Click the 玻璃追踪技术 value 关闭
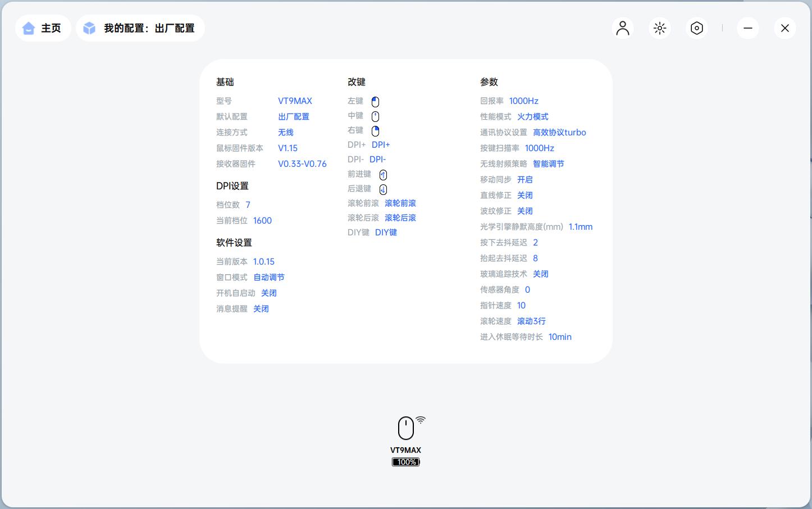The width and height of the screenshot is (812, 509). click(541, 274)
